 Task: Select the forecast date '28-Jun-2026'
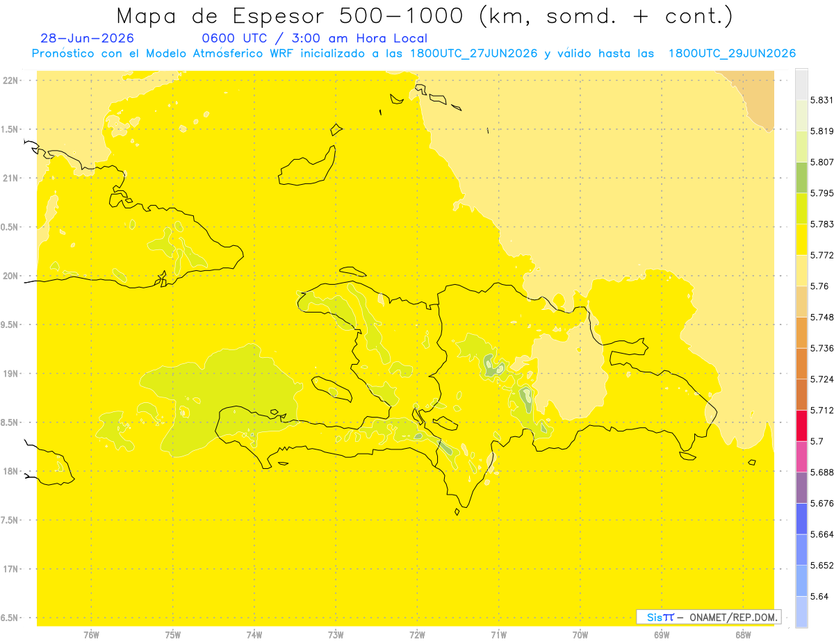88,39
